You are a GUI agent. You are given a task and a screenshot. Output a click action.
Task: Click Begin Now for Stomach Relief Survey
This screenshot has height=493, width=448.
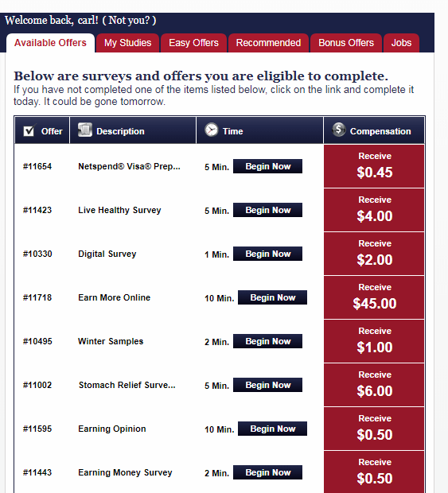tap(267, 385)
